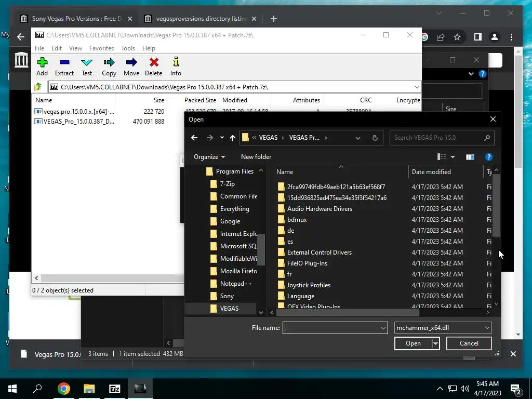Image resolution: width=532 pixels, height=399 pixels.
Task: Open the mchammer_x64.dll file type dropdown
Action: click(x=443, y=328)
